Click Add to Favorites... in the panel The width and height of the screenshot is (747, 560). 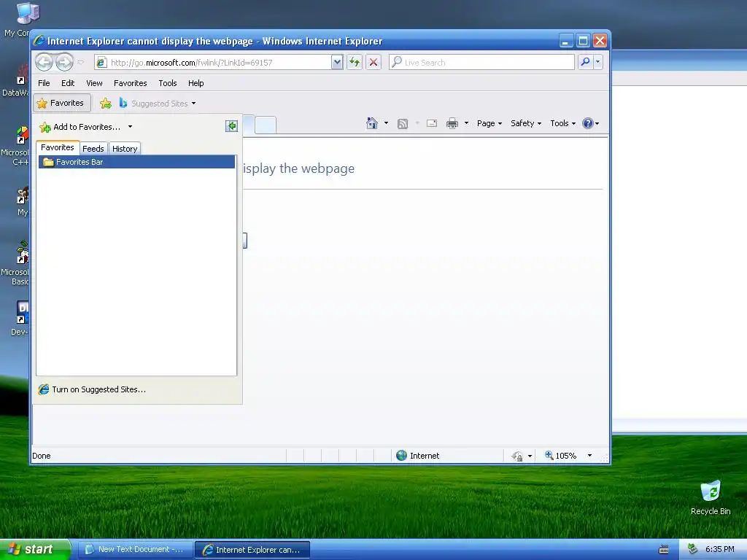(80, 127)
